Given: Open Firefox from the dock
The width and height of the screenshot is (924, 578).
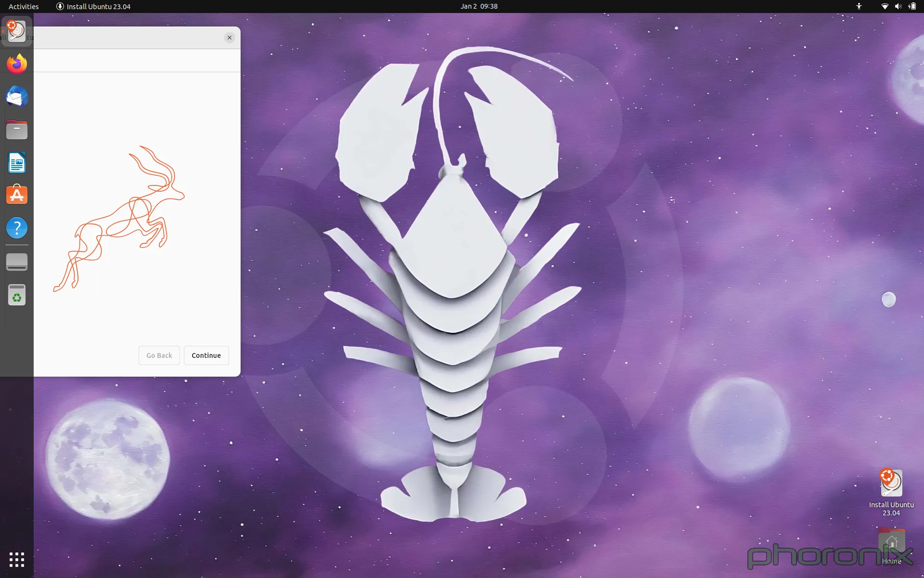Looking at the screenshot, I should [17, 64].
